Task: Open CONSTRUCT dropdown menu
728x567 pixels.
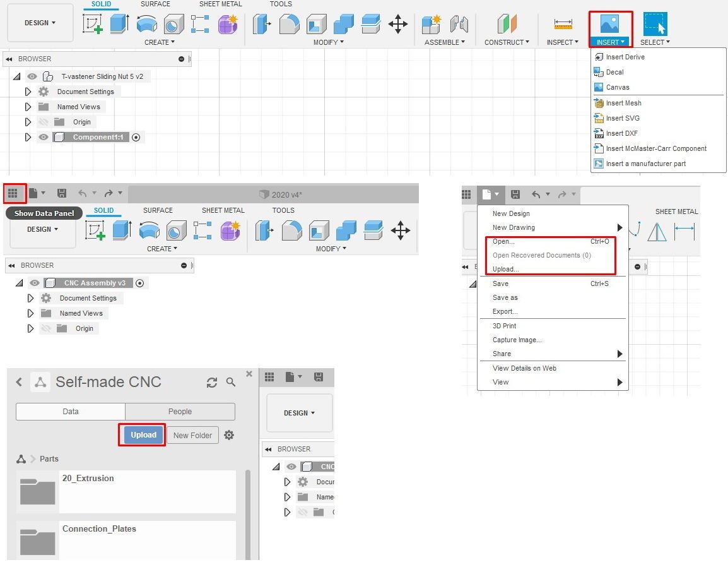Action: 507,42
